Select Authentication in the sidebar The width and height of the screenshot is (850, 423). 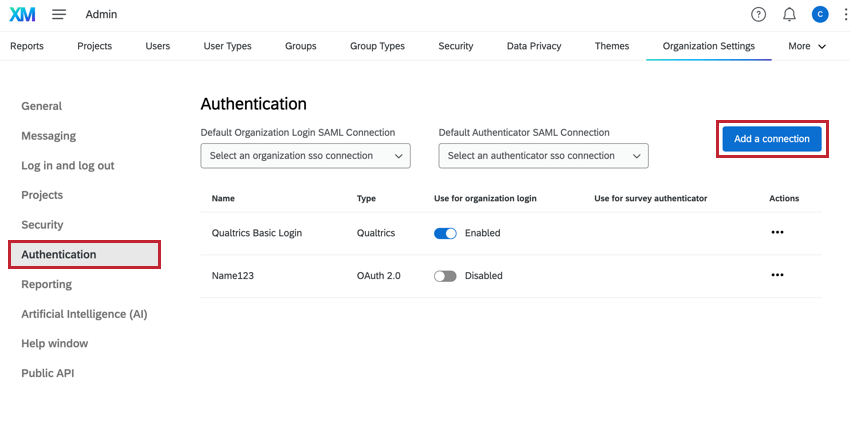[x=59, y=254]
